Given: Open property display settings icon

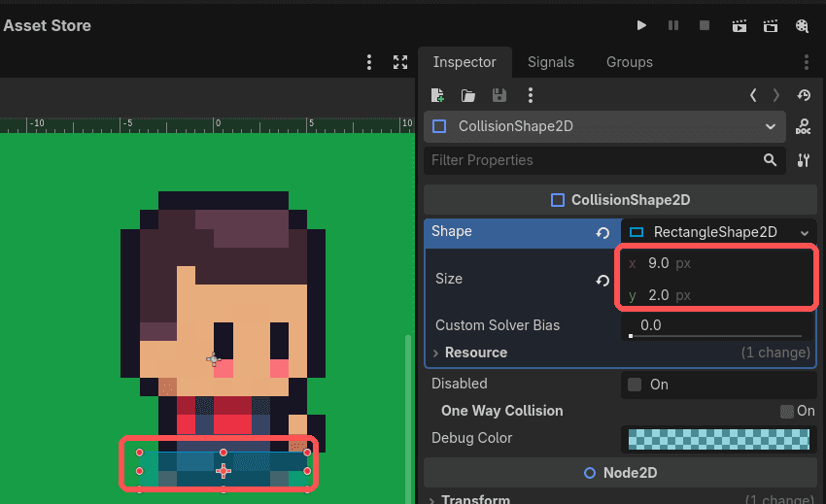Looking at the screenshot, I should coord(804,160).
